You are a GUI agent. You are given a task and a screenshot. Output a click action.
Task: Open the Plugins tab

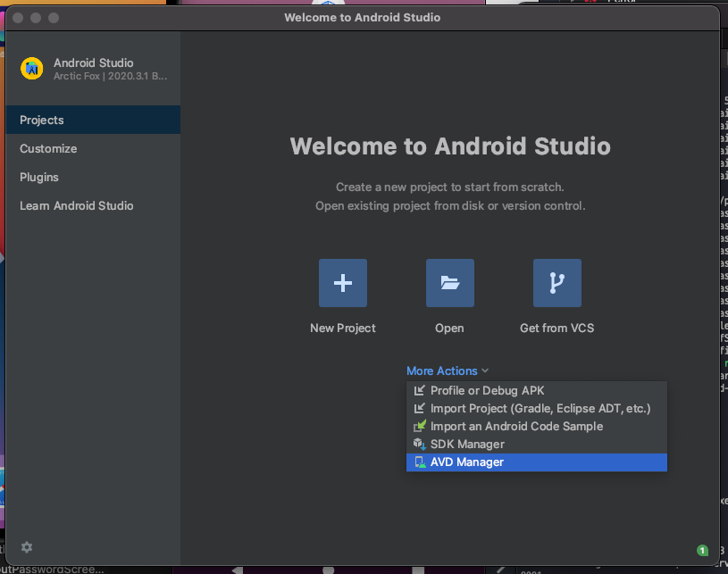pyautogui.click(x=93, y=178)
